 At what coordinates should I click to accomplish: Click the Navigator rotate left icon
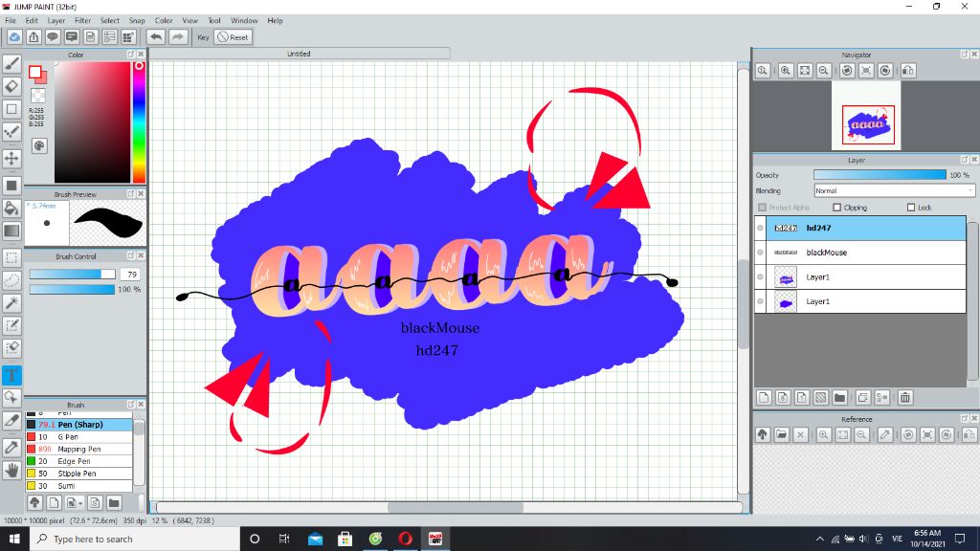tap(847, 71)
